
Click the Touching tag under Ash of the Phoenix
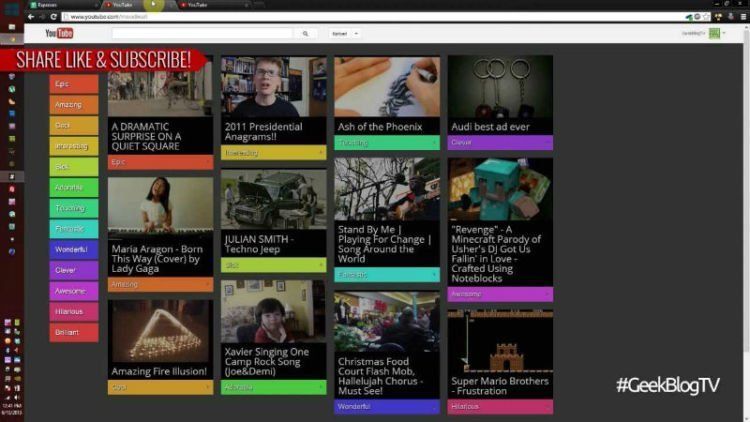(x=387, y=143)
